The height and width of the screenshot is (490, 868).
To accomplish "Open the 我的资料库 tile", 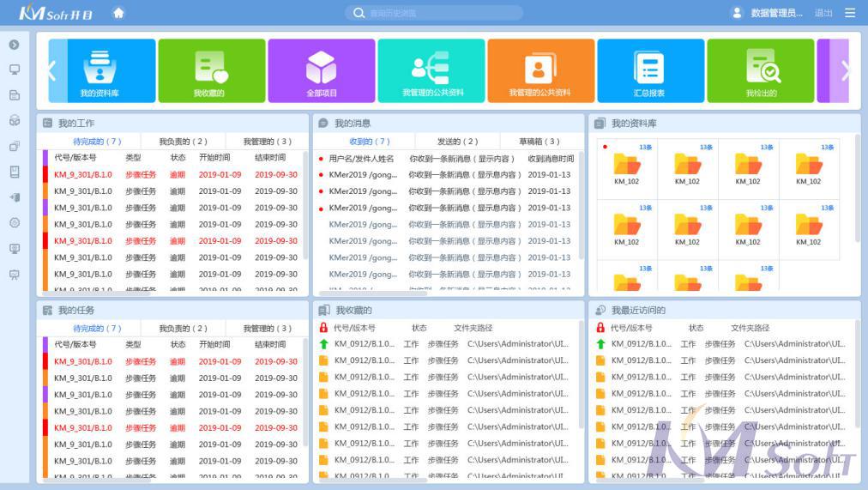I will 101,70.
